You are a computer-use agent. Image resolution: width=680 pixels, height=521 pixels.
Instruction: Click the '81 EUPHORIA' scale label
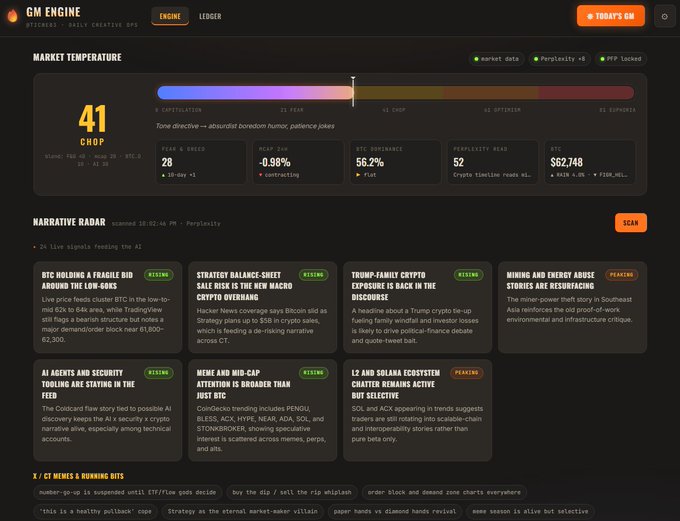617,110
